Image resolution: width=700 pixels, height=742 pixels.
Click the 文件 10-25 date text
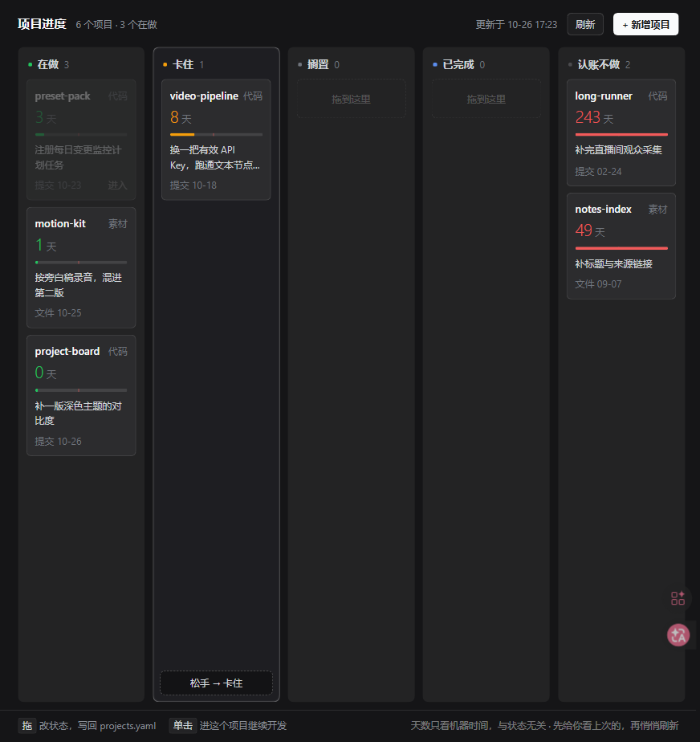(x=58, y=313)
